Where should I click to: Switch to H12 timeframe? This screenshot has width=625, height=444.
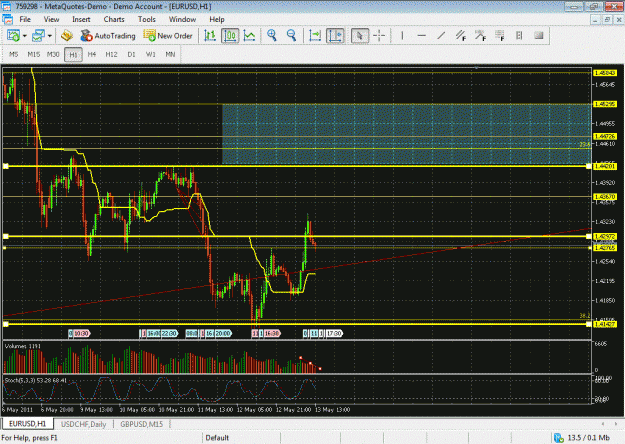(x=111, y=55)
